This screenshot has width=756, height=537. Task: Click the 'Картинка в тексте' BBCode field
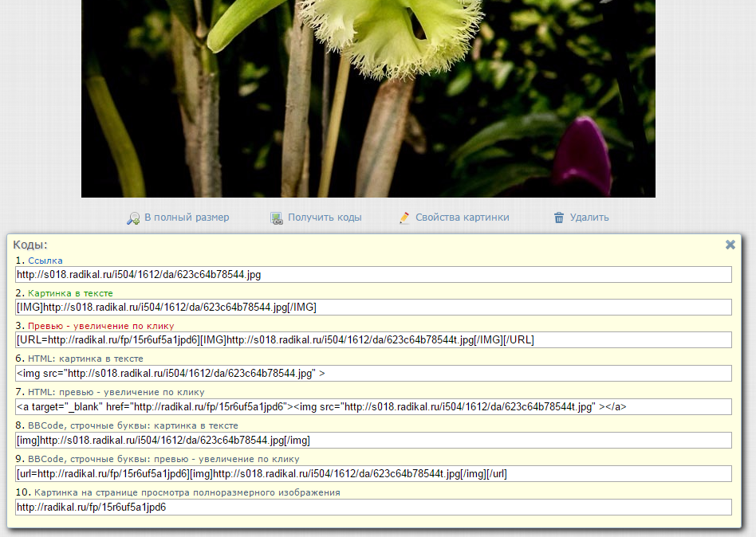tap(373, 308)
